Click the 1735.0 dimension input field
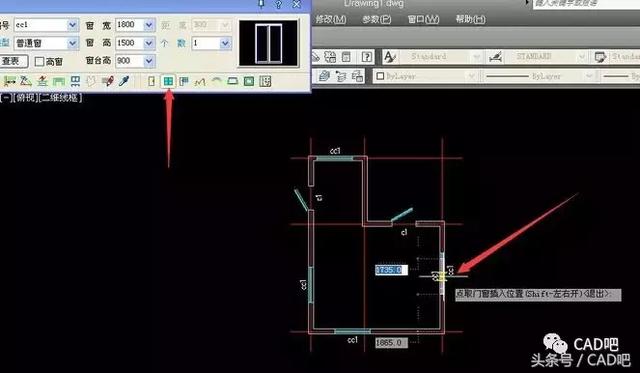 [391, 270]
